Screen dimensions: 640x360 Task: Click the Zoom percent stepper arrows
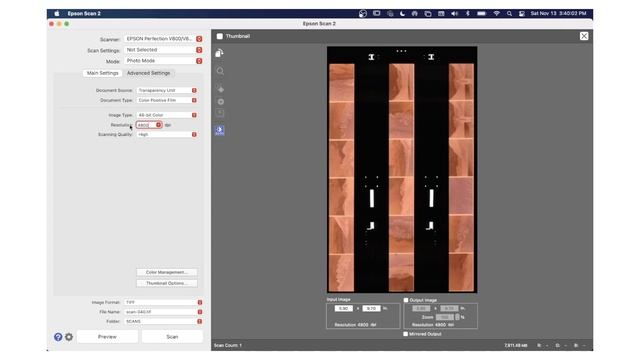pos(457,317)
